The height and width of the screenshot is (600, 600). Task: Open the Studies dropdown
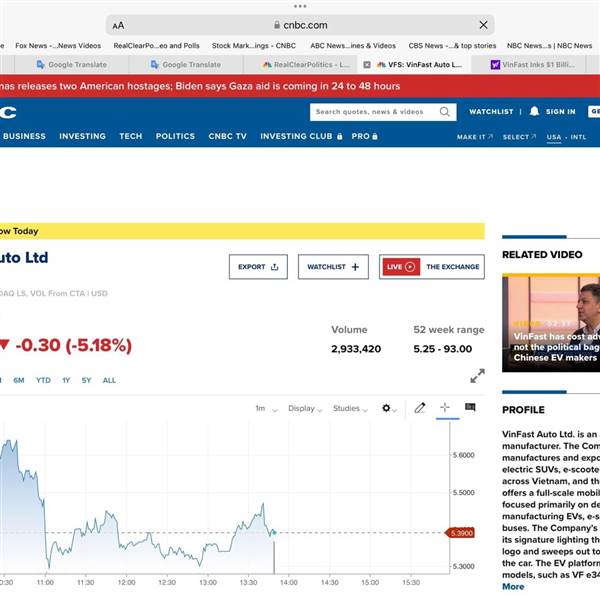click(350, 409)
